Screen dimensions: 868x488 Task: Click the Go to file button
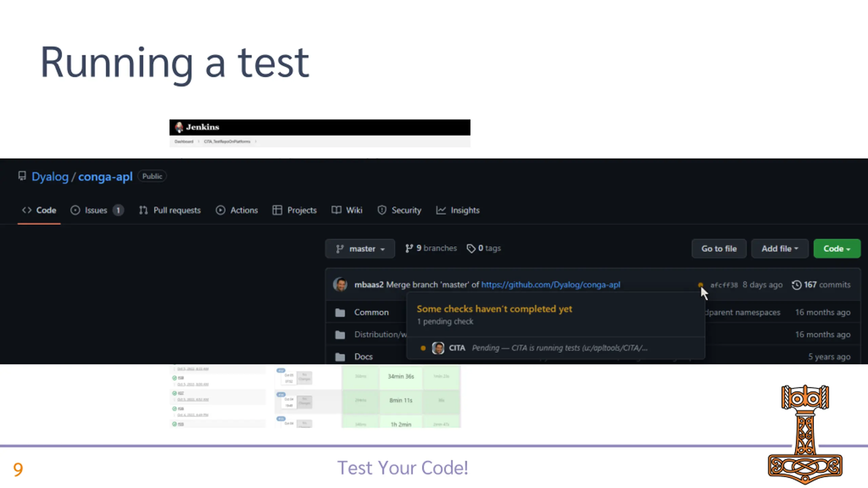[x=719, y=249]
